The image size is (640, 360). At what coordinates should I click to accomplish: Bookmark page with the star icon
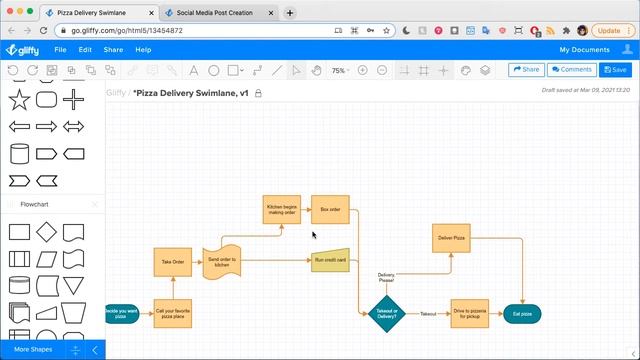tap(386, 31)
